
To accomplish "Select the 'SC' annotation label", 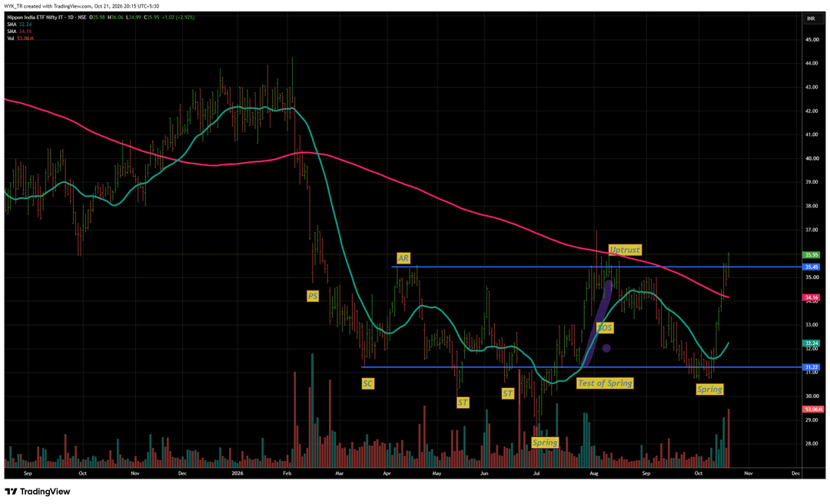I will pyautogui.click(x=368, y=384).
